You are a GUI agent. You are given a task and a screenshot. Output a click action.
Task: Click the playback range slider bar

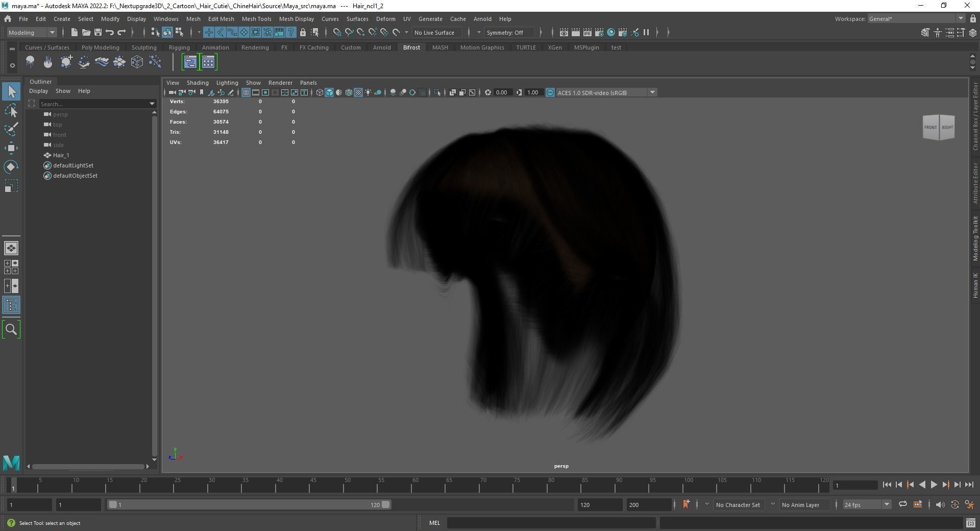[249, 505]
